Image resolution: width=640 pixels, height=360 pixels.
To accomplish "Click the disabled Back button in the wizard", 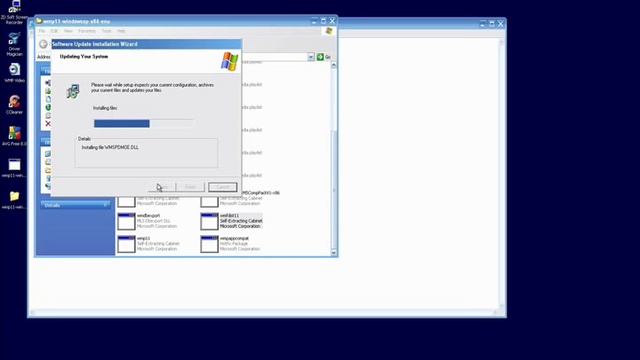I will click(162, 187).
